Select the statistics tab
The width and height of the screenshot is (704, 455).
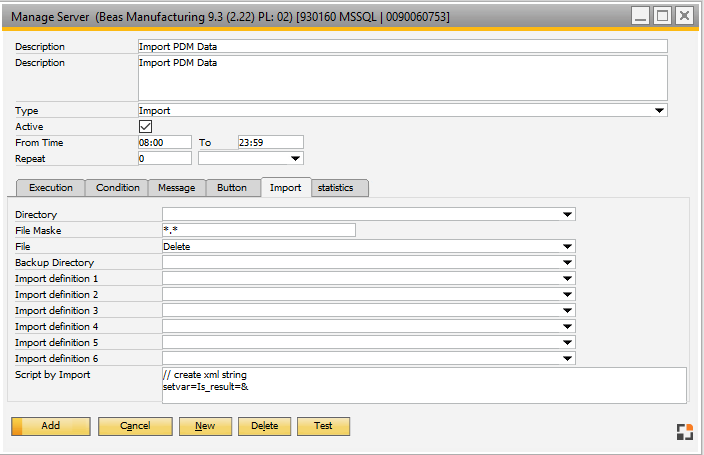tap(335, 188)
